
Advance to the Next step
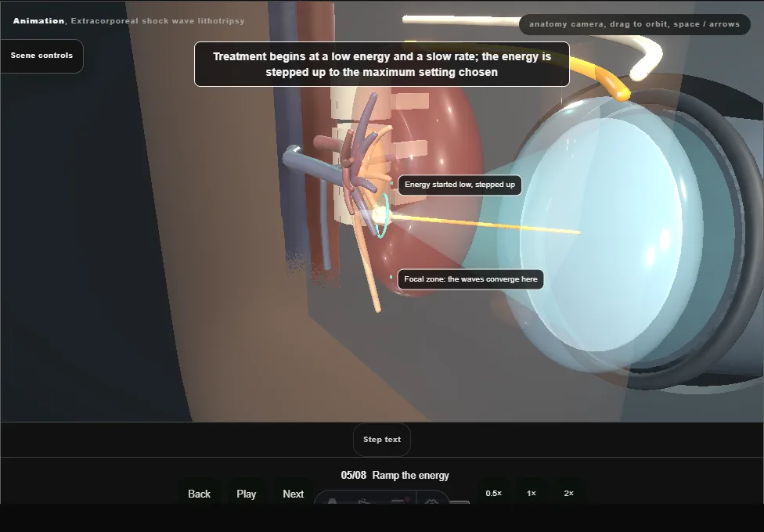294,494
